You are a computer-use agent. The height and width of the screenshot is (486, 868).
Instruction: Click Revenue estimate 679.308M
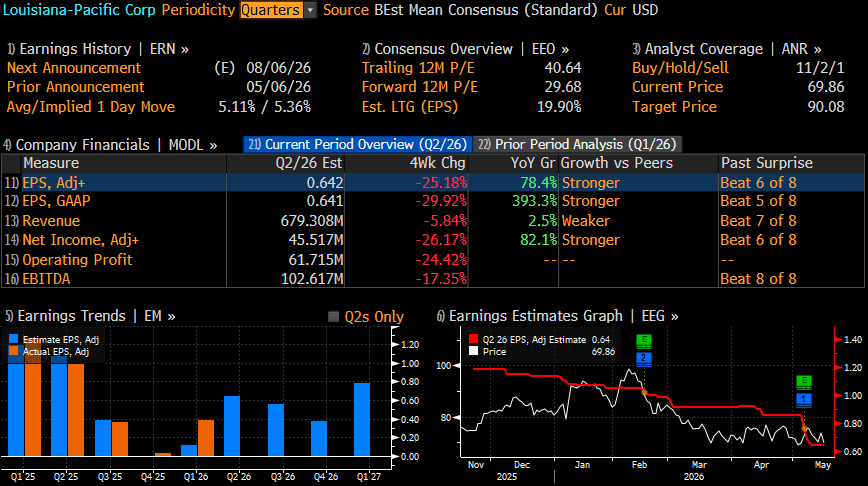(312, 221)
